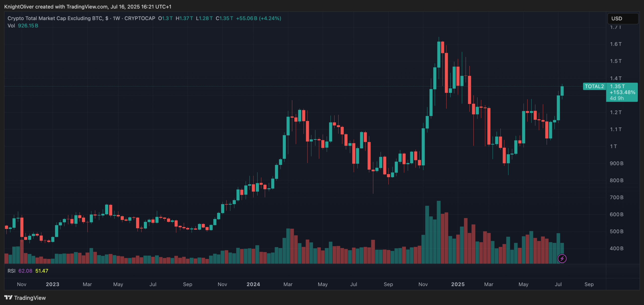The height and width of the screenshot is (305, 644).
Task: Click the tallest volume bar near December 2024
Action: (439, 232)
